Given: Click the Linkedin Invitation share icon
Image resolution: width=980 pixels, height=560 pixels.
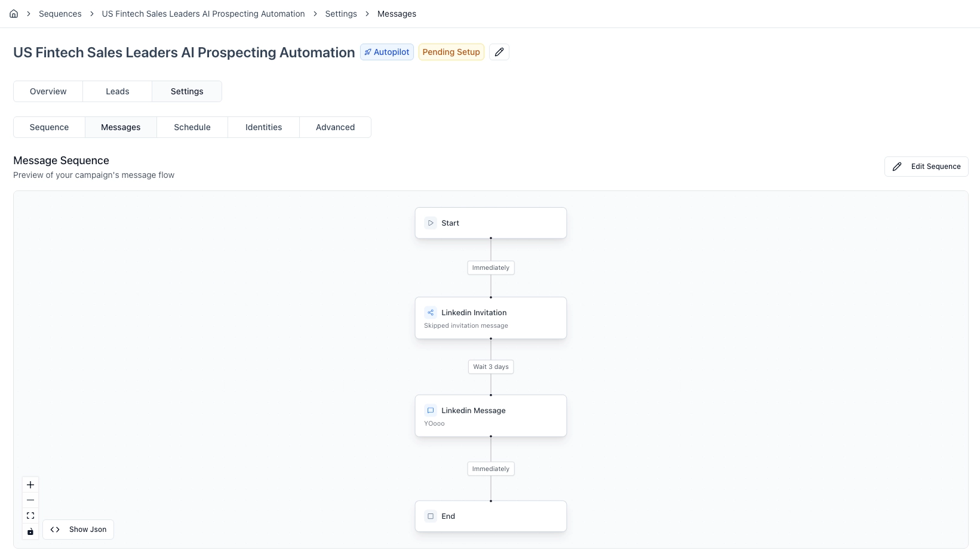Looking at the screenshot, I should [431, 313].
